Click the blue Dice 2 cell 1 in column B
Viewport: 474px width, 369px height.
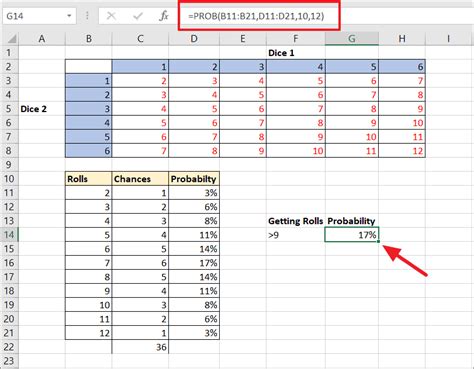(89, 81)
